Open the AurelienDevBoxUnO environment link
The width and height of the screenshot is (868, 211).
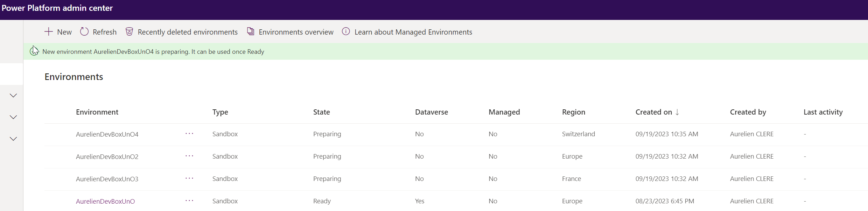pyautogui.click(x=105, y=201)
